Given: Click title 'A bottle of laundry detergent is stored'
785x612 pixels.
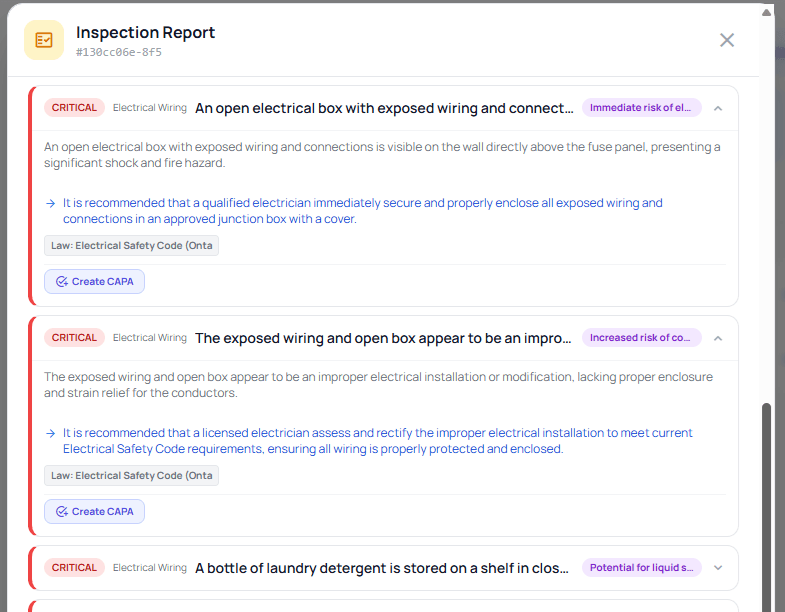Looking at the screenshot, I should click(x=381, y=568).
